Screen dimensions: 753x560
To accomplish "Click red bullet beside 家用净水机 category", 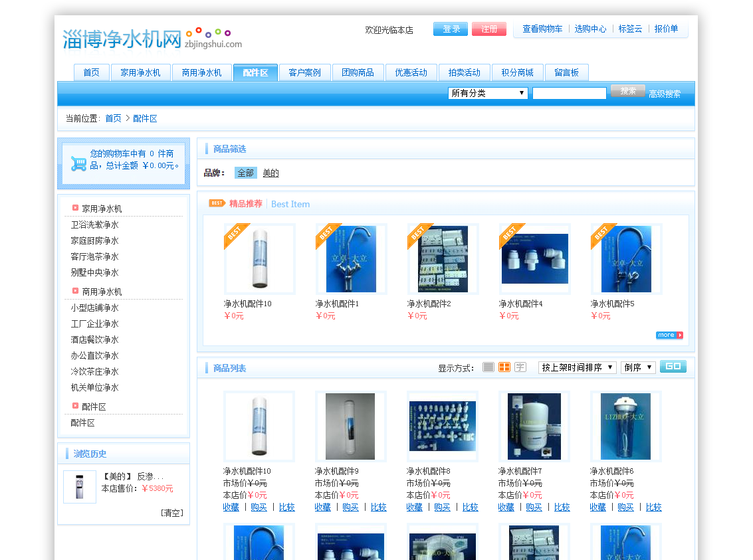I will click(75, 208).
